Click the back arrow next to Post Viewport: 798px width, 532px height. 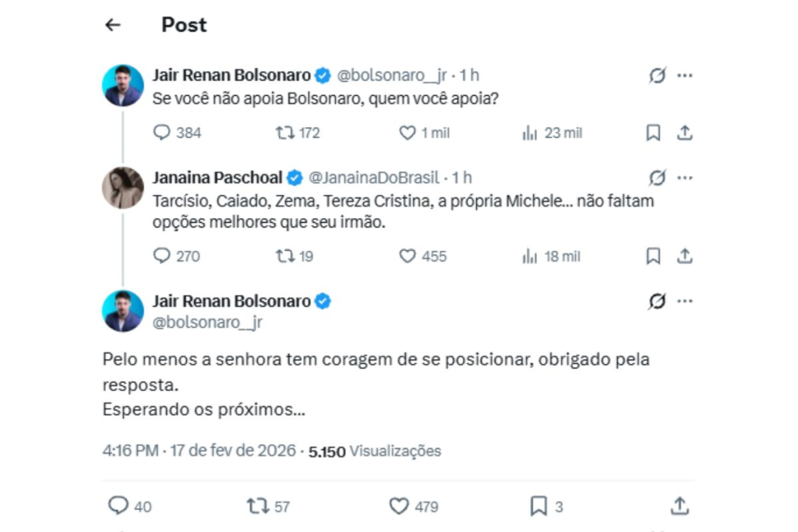point(113,25)
